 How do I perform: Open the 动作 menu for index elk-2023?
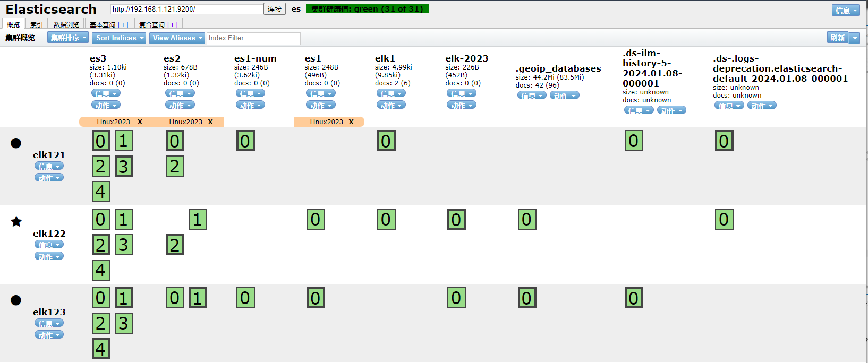pyautogui.click(x=461, y=105)
